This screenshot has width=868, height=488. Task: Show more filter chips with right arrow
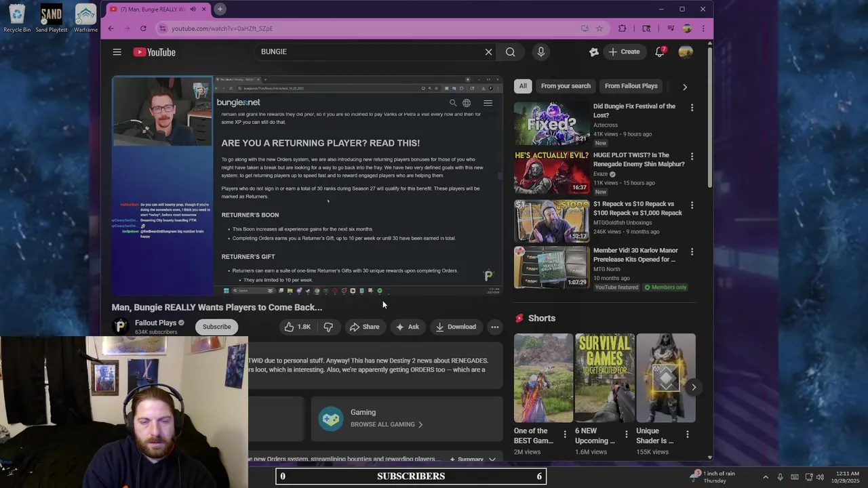684,87
